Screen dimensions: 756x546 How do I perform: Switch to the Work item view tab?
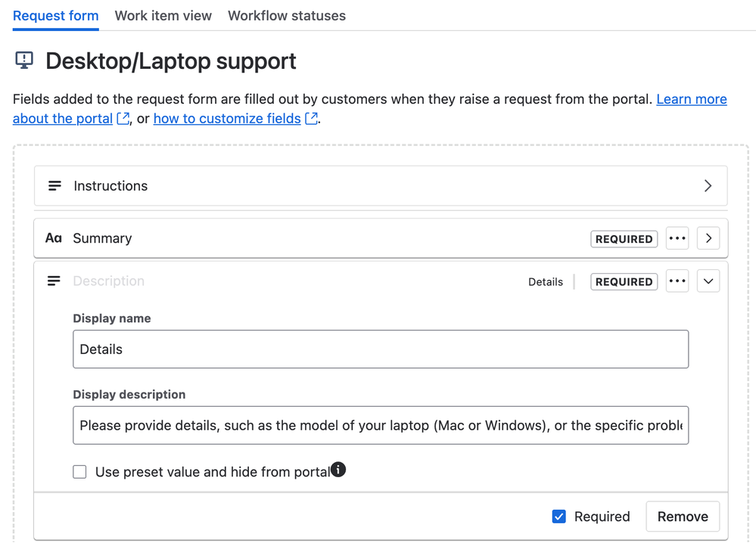tap(163, 16)
